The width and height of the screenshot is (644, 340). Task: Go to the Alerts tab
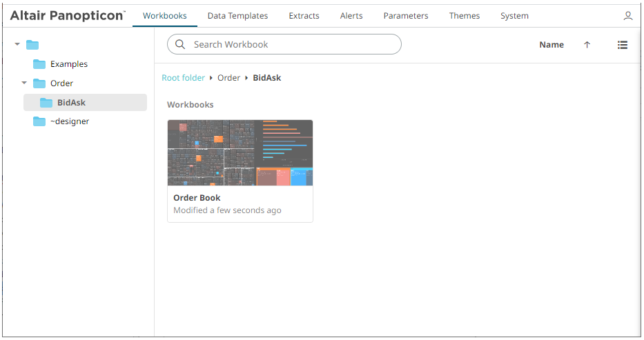(351, 16)
